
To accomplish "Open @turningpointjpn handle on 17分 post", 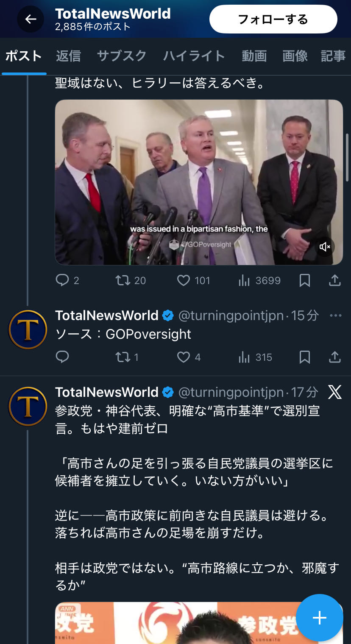I will point(231,393).
